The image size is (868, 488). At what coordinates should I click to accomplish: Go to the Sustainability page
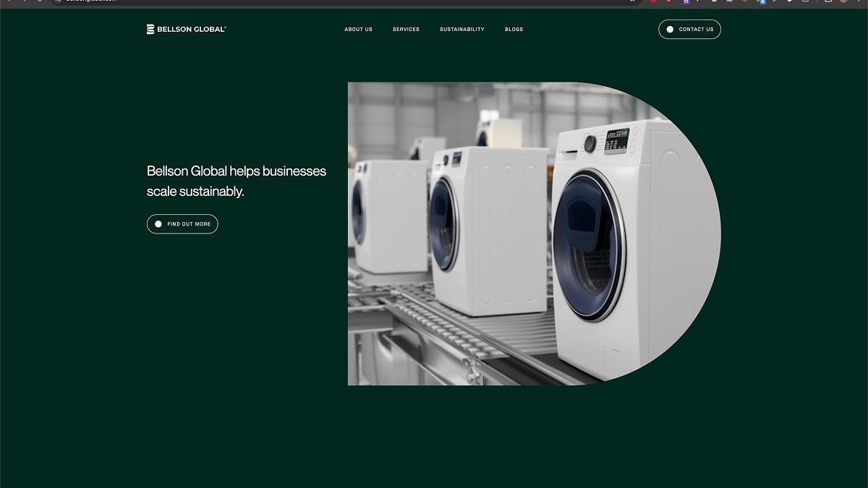pos(462,30)
